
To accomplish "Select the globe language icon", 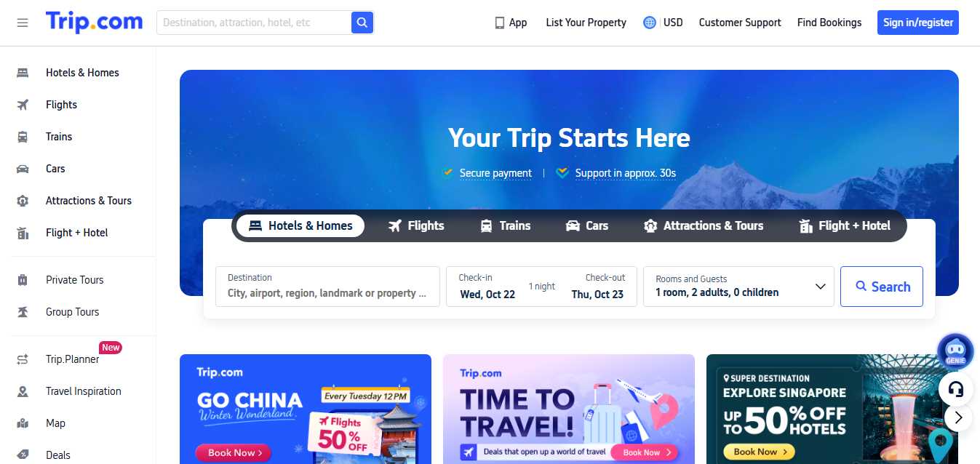I will click(x=650, y=23).
